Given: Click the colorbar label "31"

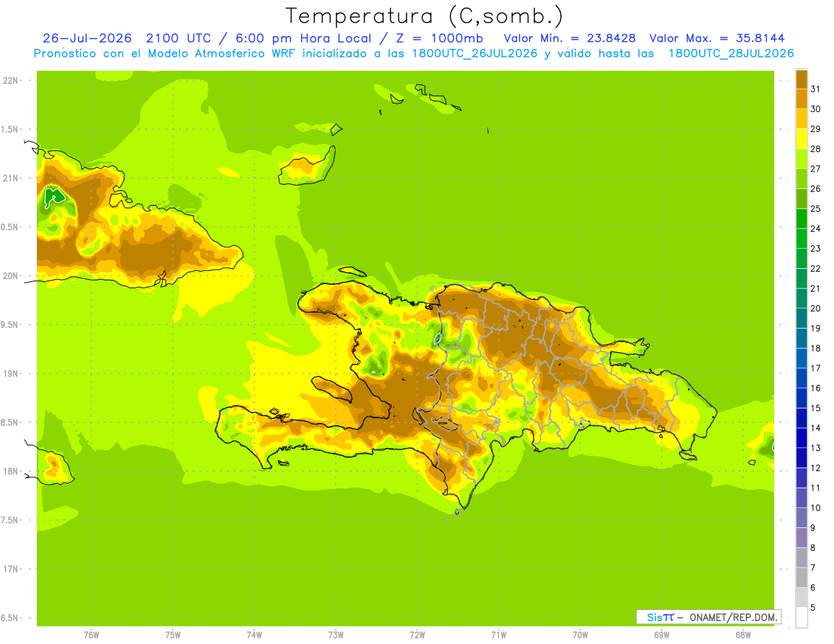Looking at the screenshot, I should point(815,89).
